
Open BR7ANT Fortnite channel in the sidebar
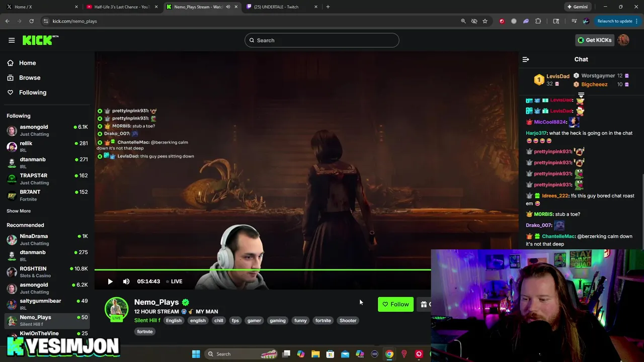pos(47,195)
